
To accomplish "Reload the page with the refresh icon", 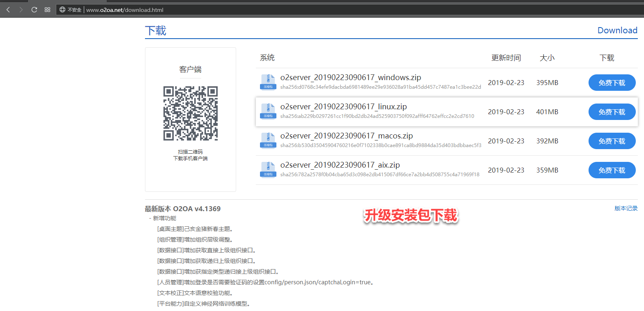I will coord(34,9).
